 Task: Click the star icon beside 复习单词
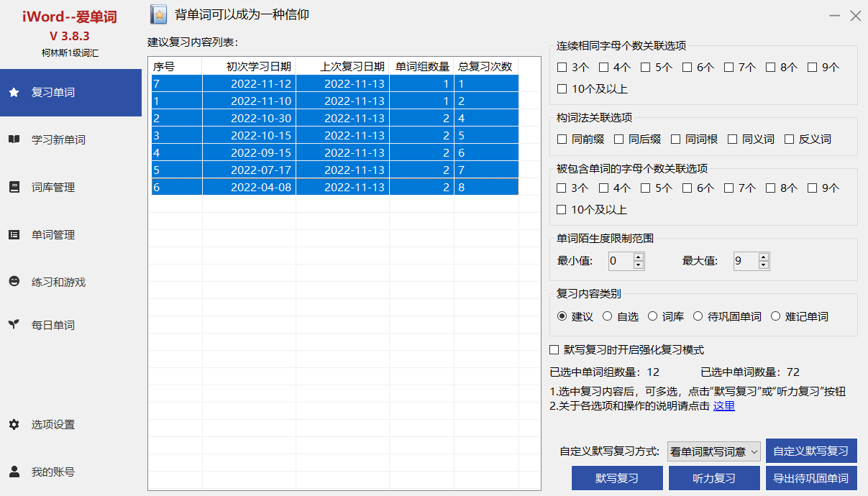(x=14, y=93)
